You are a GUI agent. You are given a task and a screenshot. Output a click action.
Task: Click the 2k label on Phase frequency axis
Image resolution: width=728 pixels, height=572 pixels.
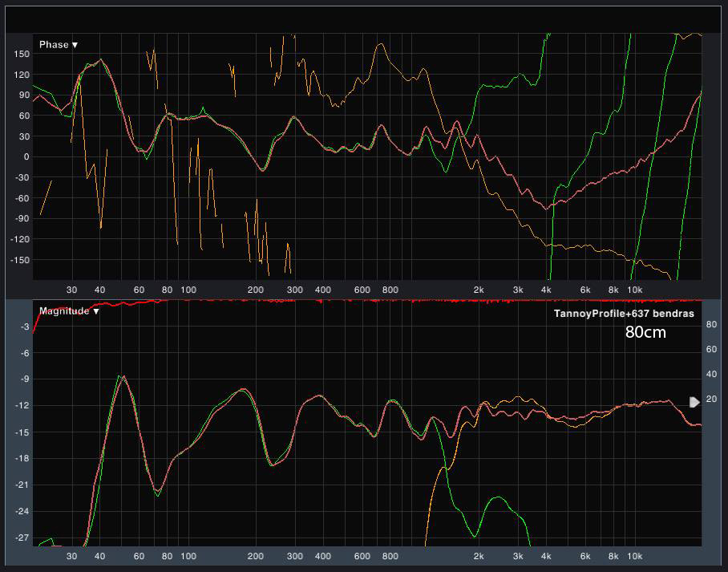[479, 289]
